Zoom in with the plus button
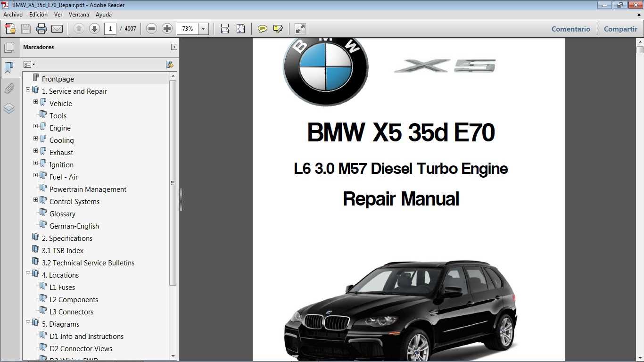644x362 pixels. 167,29
